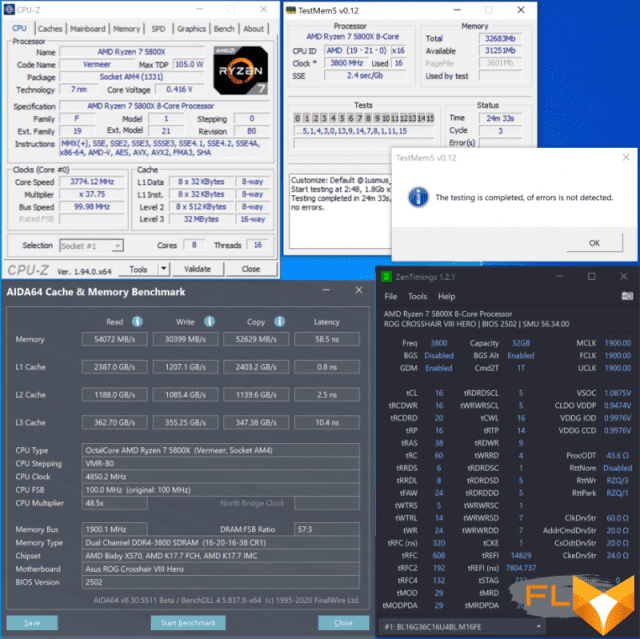Click the CPU-Z title bar app icon
This screenshot has width=640, height=639.
point(9,9)
